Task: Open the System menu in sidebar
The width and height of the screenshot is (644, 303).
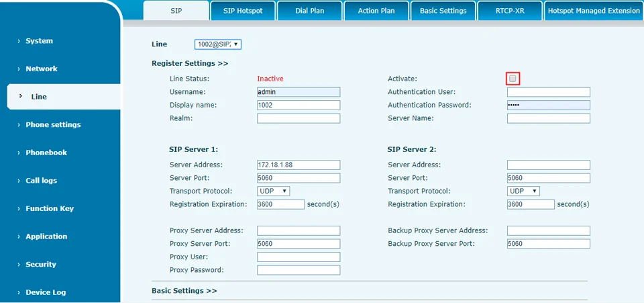Action: point(39,41)
